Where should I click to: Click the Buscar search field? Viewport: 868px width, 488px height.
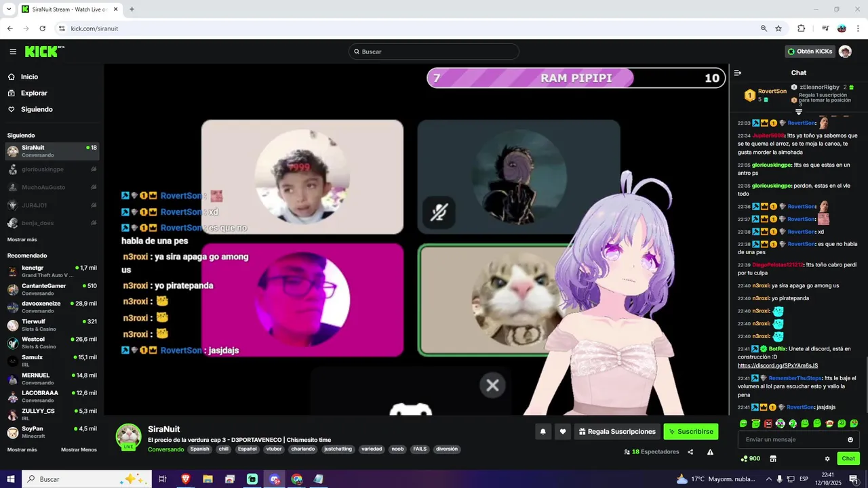coord(434,52)
